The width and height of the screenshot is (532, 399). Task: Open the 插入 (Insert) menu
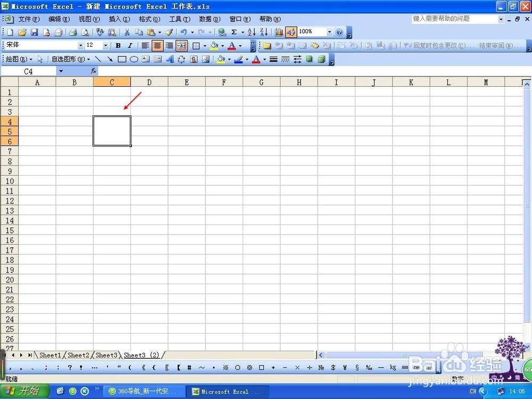tap(119, 19)
